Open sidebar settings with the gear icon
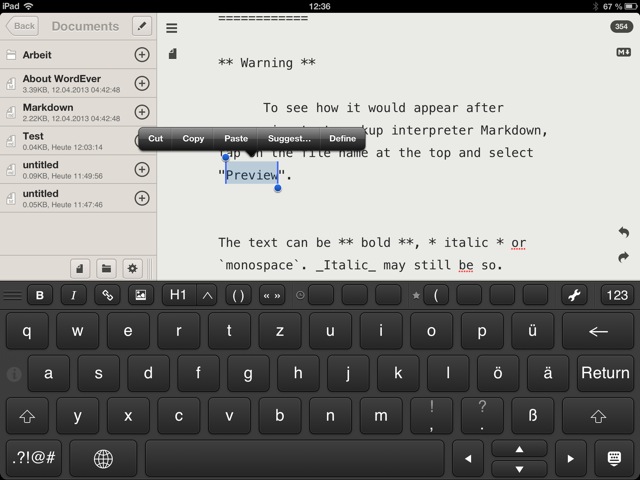Image resolution: width=640 pixels, height=480 pixels. point(131,267)
